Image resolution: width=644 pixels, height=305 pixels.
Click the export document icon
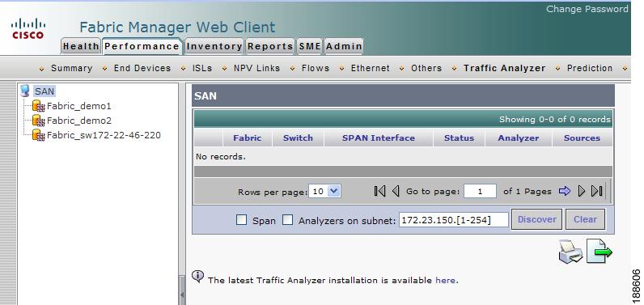(600, 252)
